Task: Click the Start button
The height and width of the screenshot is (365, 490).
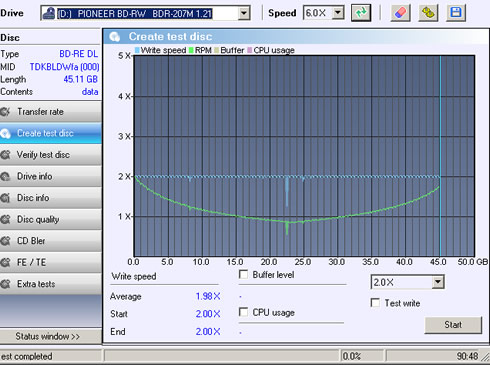Action: (x=453, y=325)
